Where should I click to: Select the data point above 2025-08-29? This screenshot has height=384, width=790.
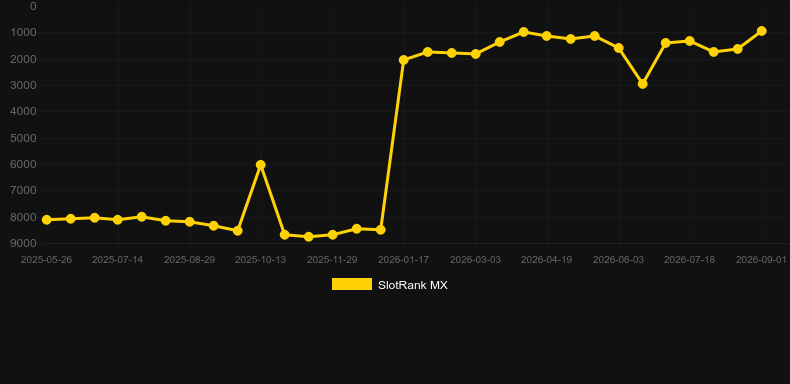click(189, 222)
